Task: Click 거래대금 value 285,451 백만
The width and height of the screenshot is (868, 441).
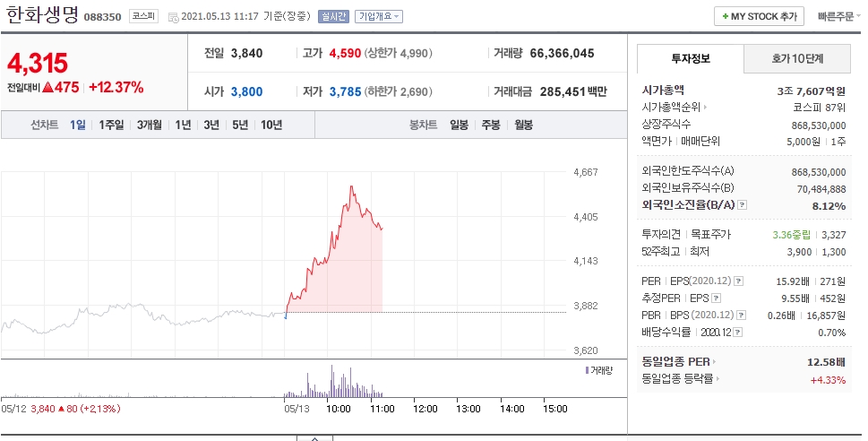Action: point(573,92)
